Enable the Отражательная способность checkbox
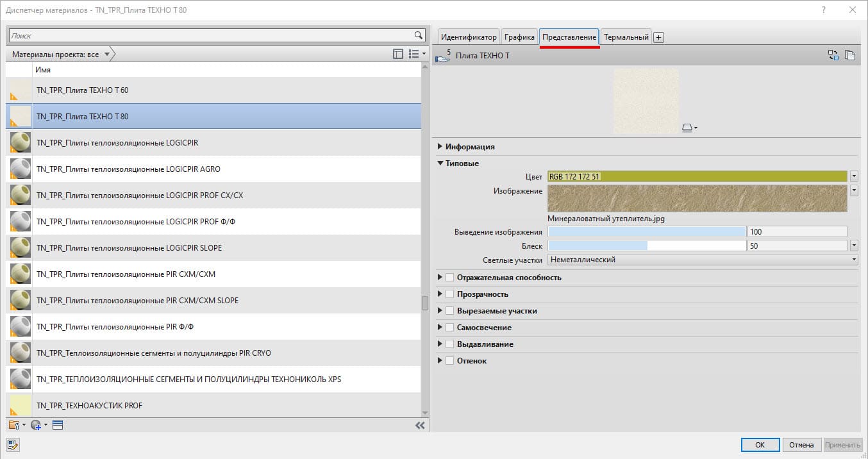868x459 pixels. [449, 278]
